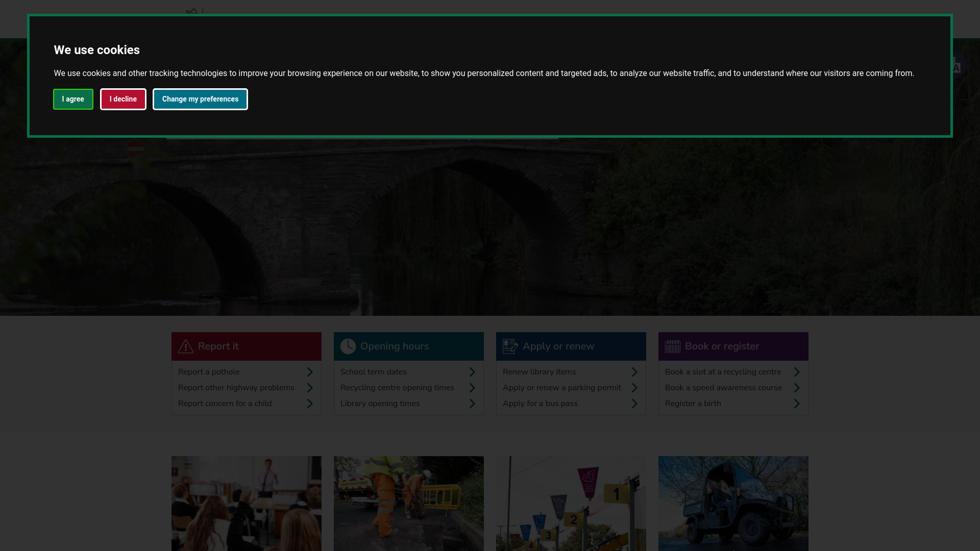Viewport: 980px width, 551px height.
Task: Open Report concern for a child link
Action: 225,404
